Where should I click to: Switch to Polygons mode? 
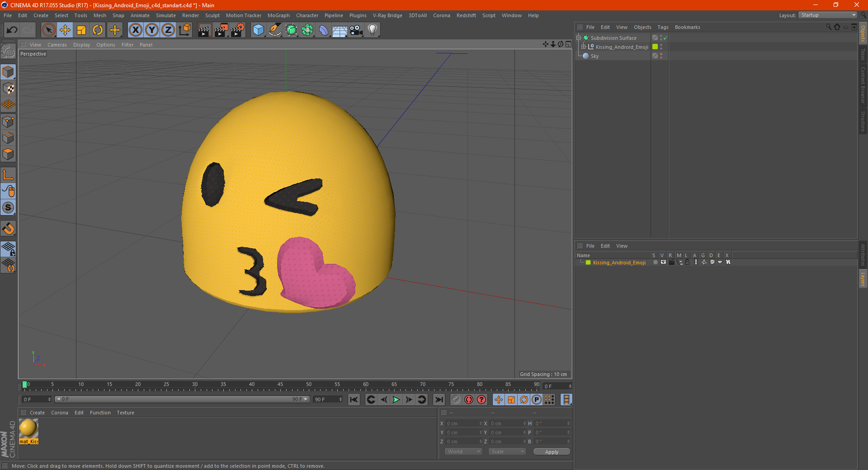point(9,154)
